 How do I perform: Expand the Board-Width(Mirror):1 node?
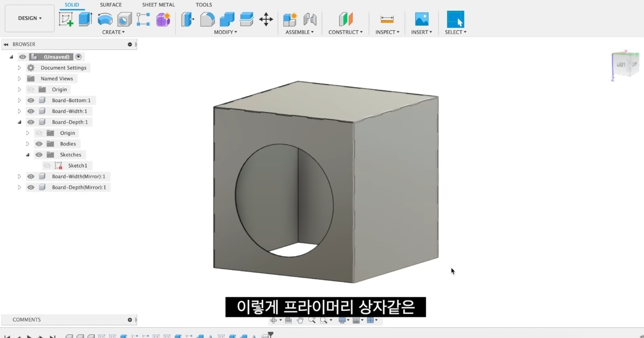pos(19,177)
